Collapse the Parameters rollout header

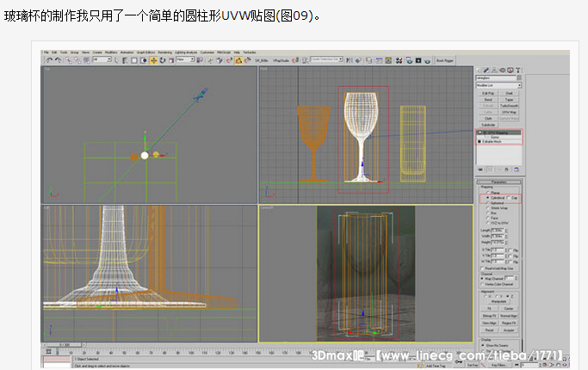coord(498,182)
